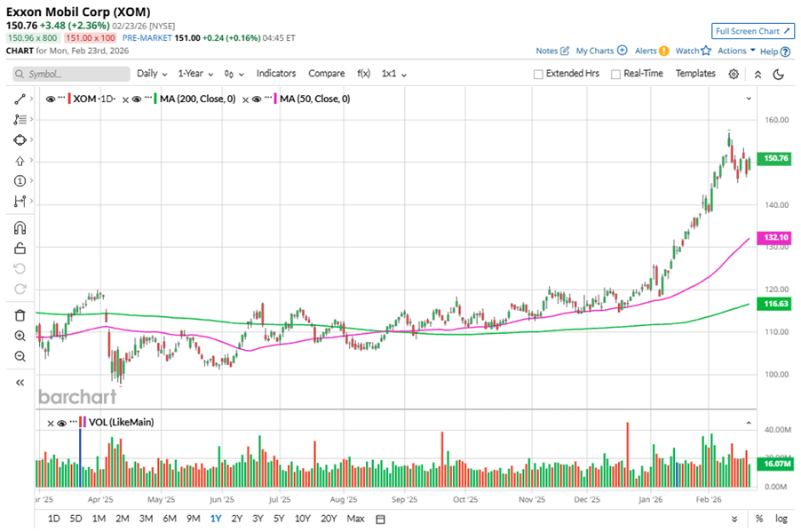Viewport: 801px width, 532px height.
Task: Open the My Charts link
Action: click(x=601, y=51)
